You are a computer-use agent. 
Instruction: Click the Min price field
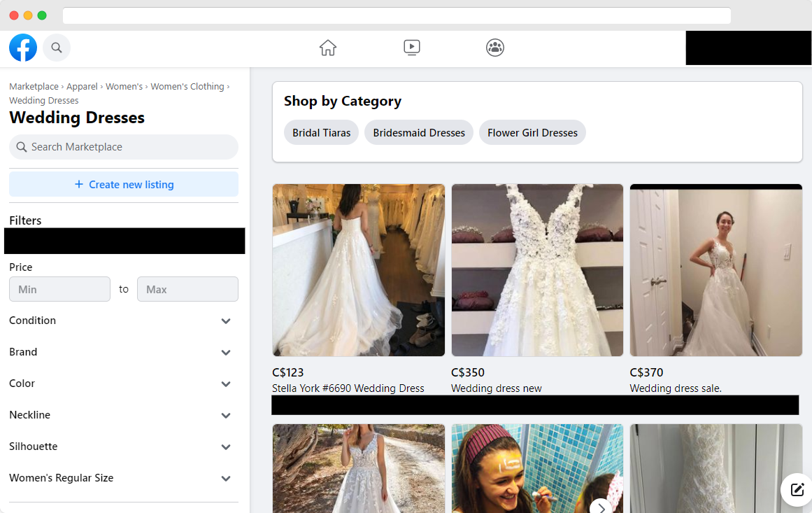point(59,289)
